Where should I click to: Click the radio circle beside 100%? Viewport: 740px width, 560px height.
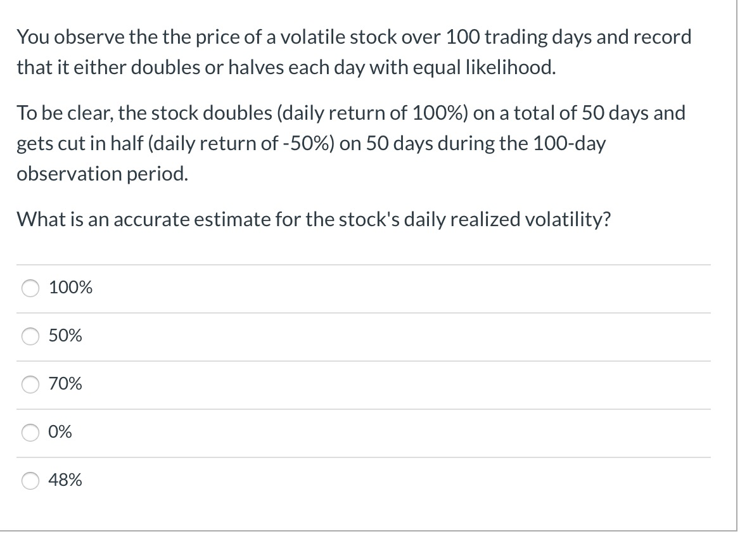[30, 288]
